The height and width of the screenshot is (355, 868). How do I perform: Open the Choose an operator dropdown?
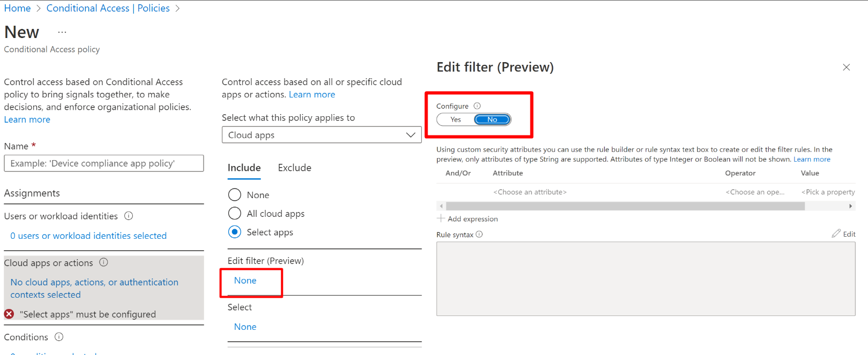click(x=754, y=192)
